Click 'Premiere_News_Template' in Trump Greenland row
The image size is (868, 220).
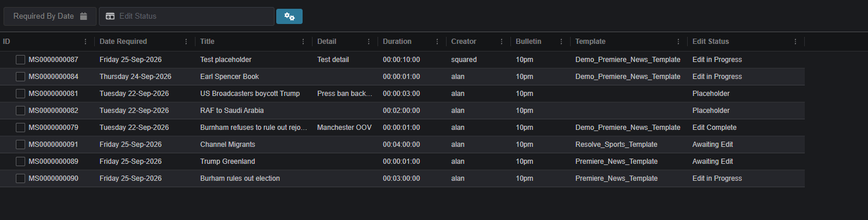616,161
